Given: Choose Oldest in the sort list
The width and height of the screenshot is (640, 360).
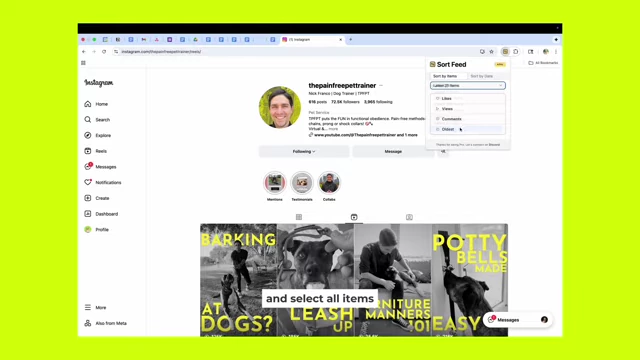Looking at the screenshot, I should (468, 129).
